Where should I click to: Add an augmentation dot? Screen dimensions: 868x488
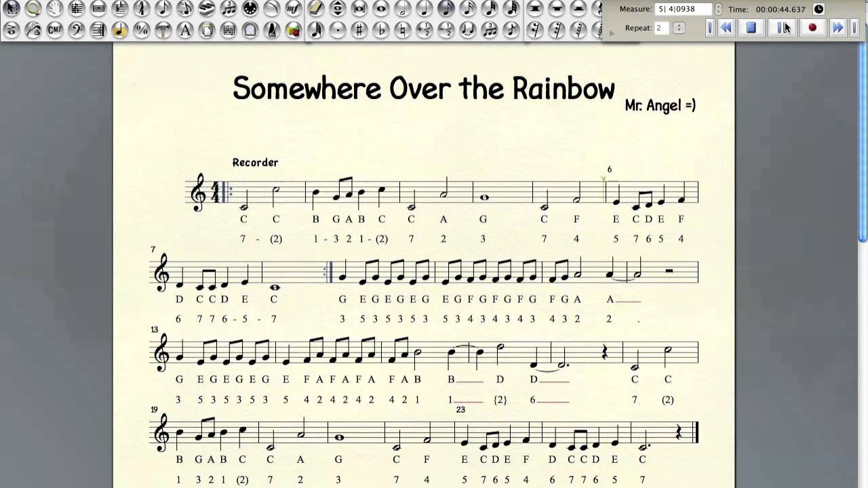coord(337,30)
